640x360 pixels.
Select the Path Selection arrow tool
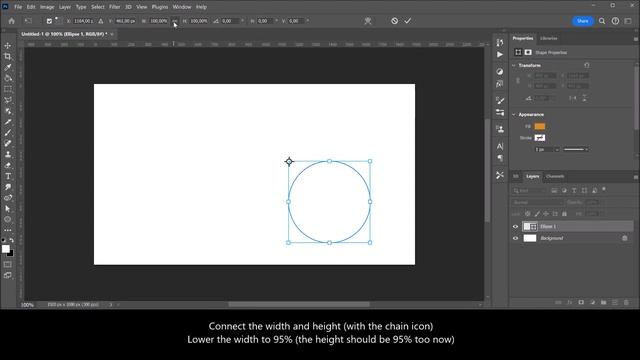[x=8, y=209]
